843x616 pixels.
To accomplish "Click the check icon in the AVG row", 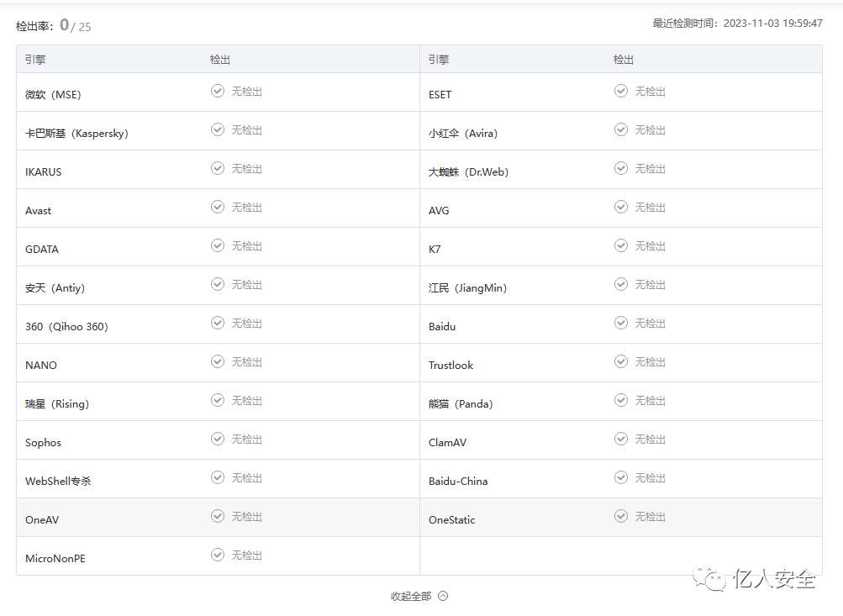I will point(621,207).
